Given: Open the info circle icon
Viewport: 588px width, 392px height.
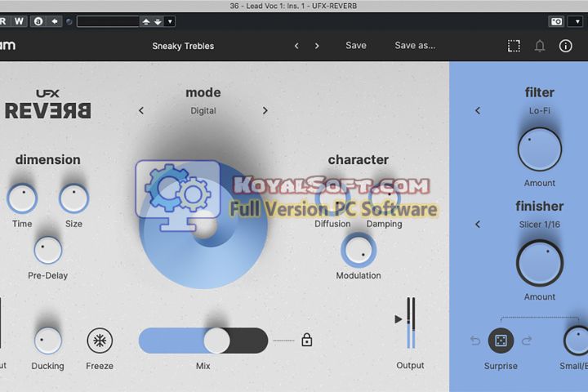Looking at the screenshot, I should click(565, 46).
